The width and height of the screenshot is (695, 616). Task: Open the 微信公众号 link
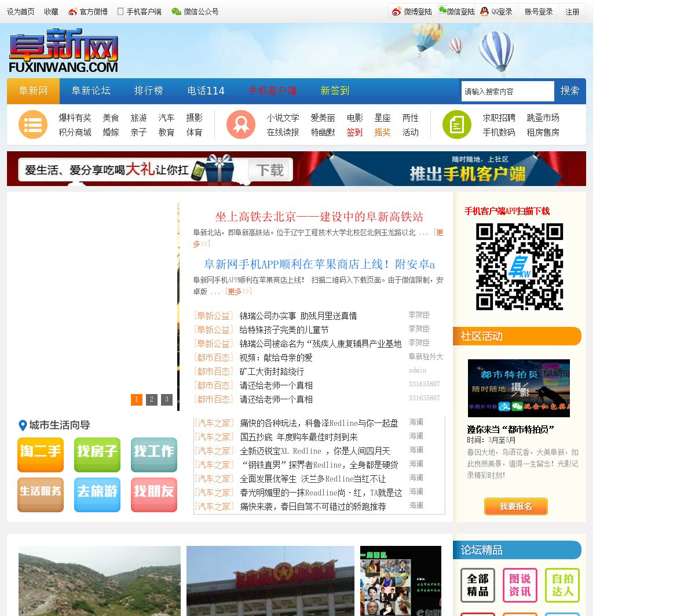[x=195, y=12]
